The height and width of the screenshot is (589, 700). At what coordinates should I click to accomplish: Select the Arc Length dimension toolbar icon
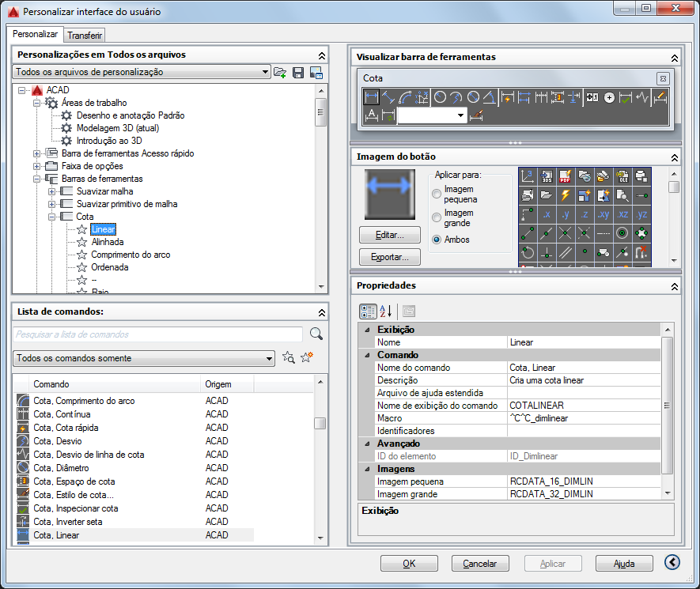(405, 97)
